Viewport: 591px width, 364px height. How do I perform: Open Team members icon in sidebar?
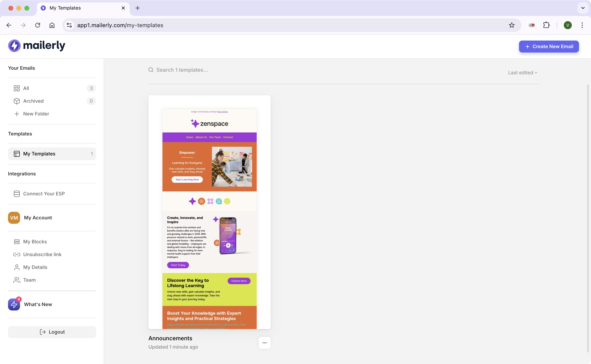(x=17, y=280)
